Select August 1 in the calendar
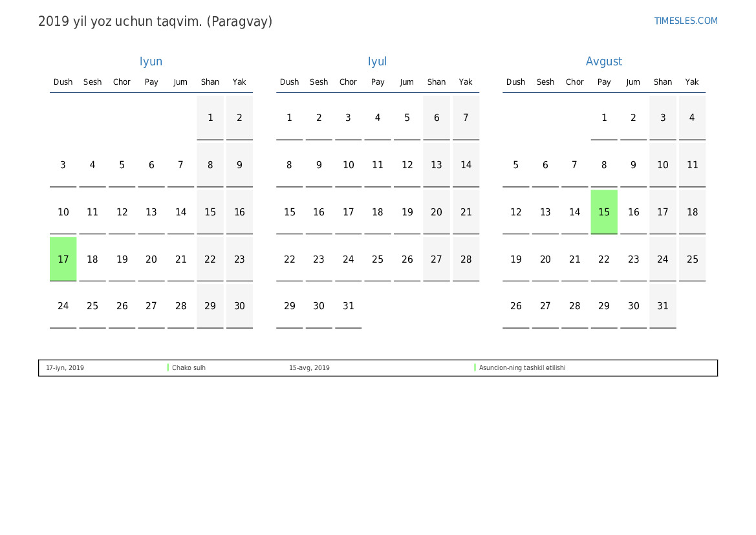 (x=604, y=118)
